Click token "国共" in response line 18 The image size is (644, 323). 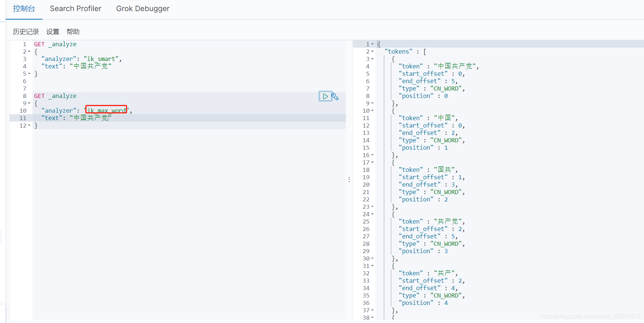point(444,170)
